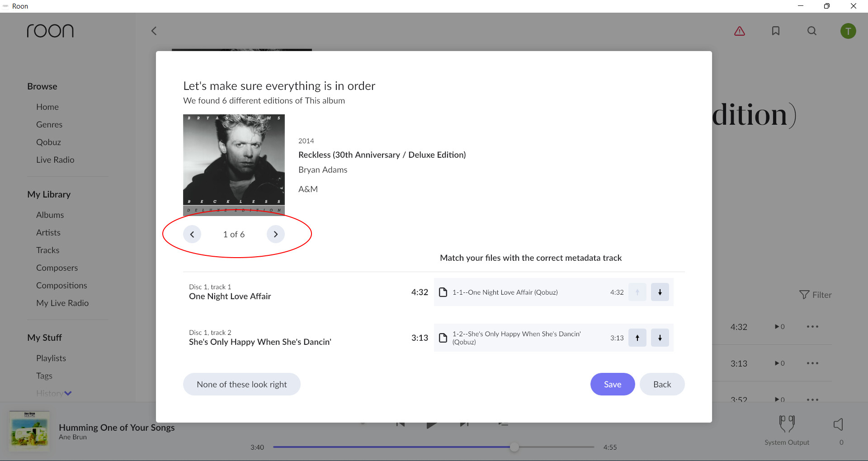
Task: Click the play button in transport bar
Action: point(432,424)
